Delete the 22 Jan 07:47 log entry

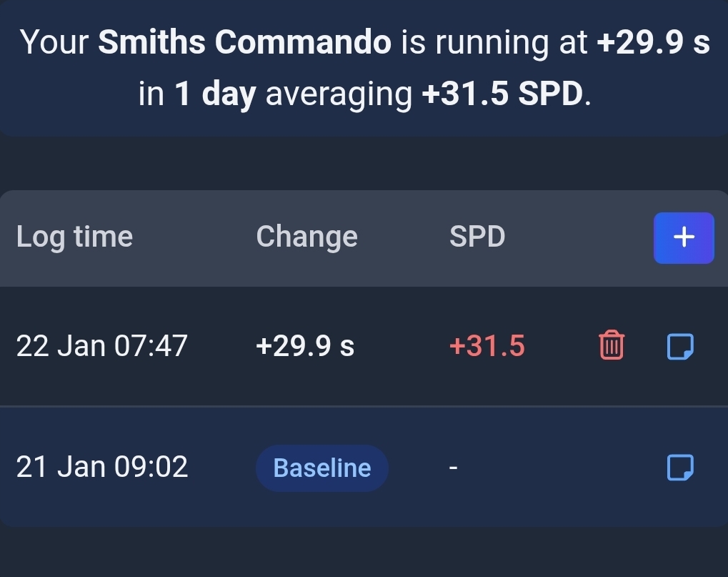click(x=611, y=346)
